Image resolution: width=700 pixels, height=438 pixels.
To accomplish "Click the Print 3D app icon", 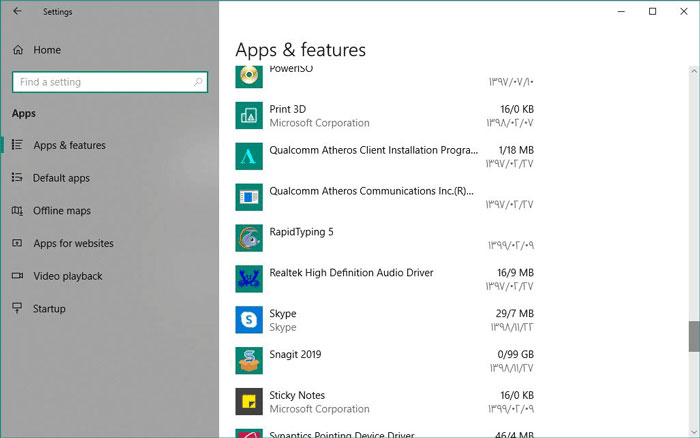I will [x=249, y=115].
